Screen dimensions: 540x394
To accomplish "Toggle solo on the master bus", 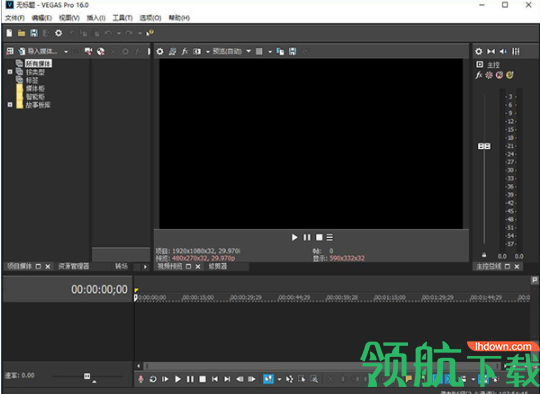I will [510, 75].
